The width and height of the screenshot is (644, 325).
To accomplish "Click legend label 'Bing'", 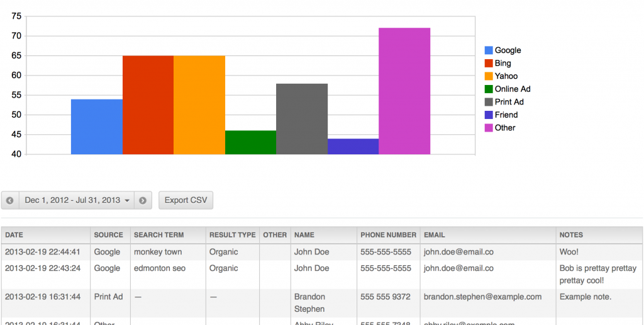I will (502, 64).
